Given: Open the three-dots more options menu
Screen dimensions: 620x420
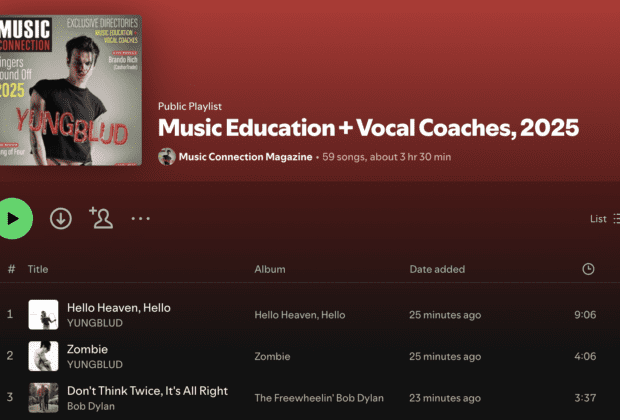Looking at the screenshot, I should (x=140, y=218).
